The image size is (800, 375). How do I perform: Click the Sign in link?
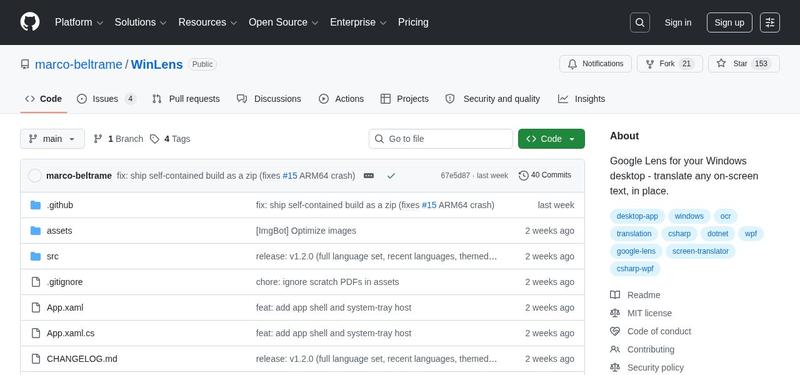[678, 22]
